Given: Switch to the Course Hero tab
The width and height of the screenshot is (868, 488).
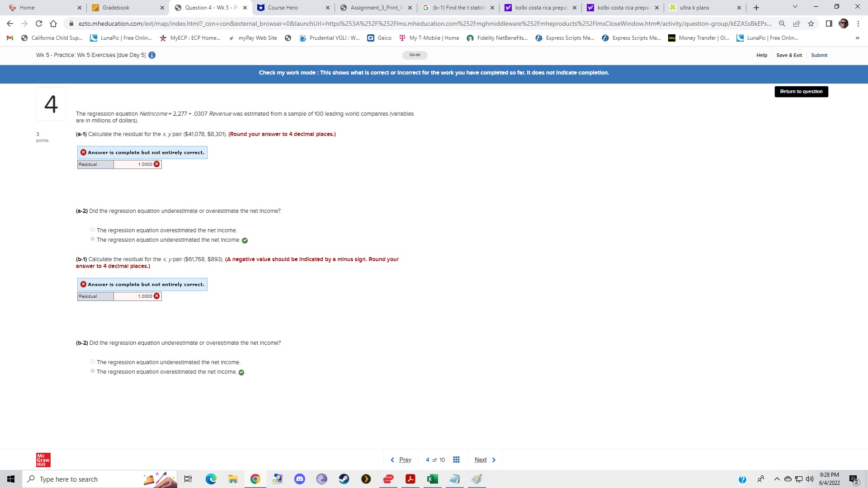Looking at the screenshot, I should [x=283, y=8].
